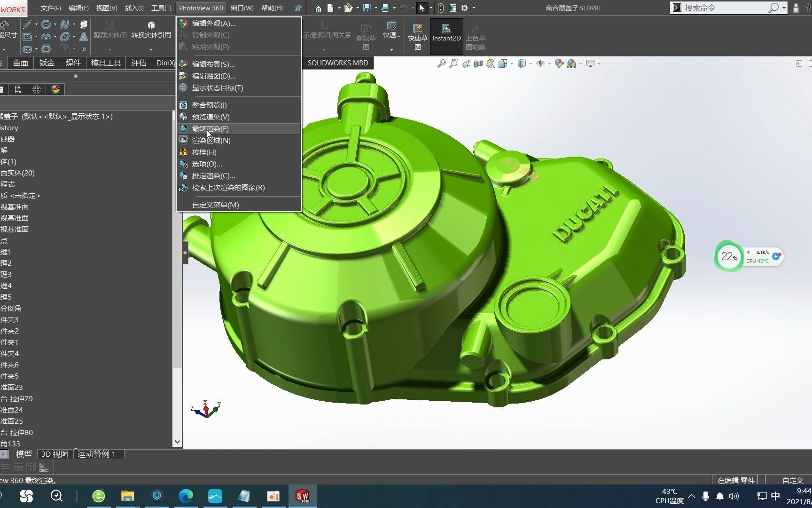This screenshot has height=508, width=812.
Task: Open the ConfigurationManager tab icon
Action: pos(18,89)
